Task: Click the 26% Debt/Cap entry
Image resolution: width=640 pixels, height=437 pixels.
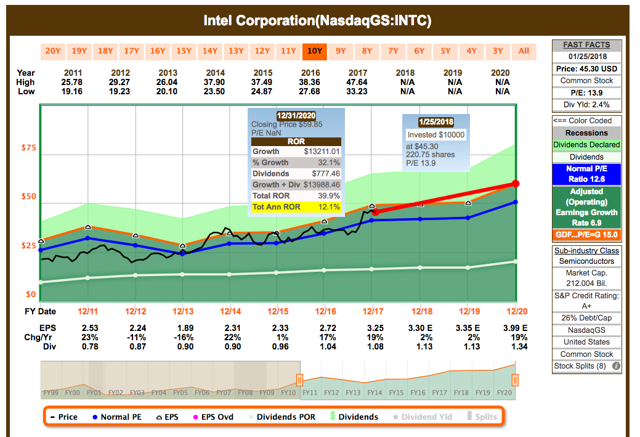Action: click(x=587, y=318)
